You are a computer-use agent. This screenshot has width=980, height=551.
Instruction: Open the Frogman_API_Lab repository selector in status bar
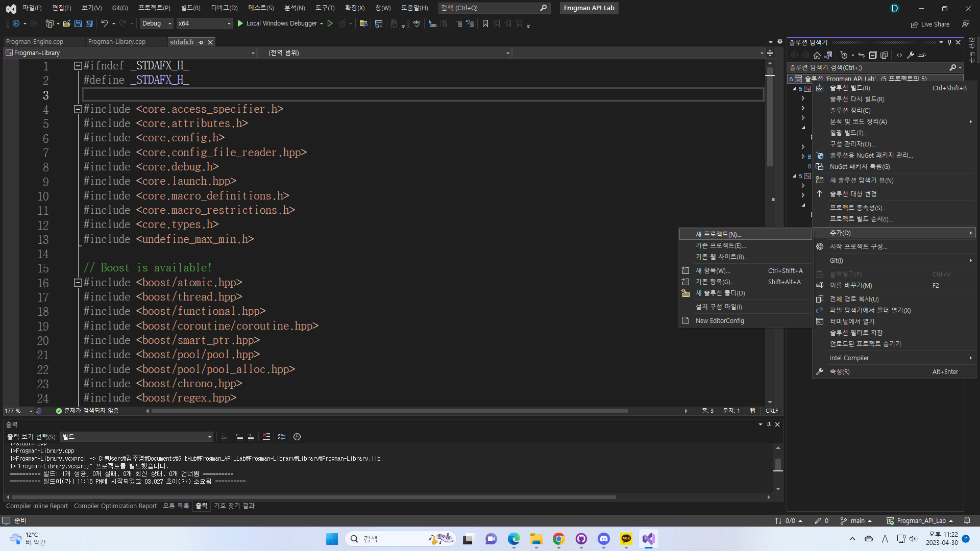(920, 521)
